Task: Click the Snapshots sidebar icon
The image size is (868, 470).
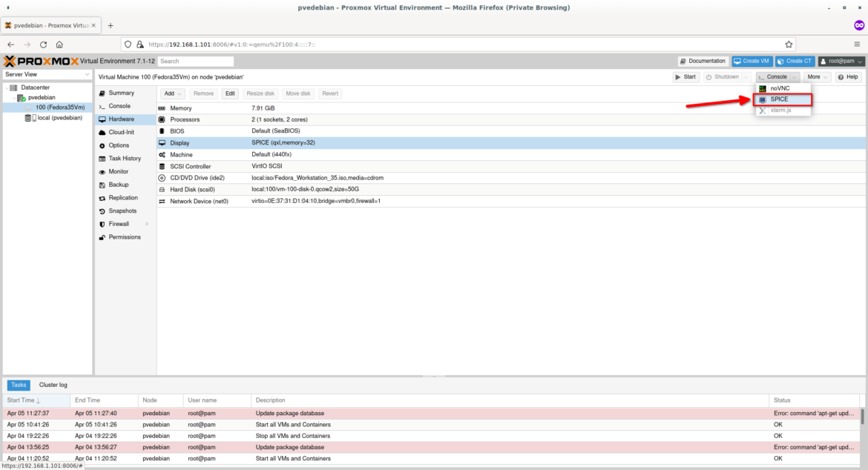Action: (102, 211)
